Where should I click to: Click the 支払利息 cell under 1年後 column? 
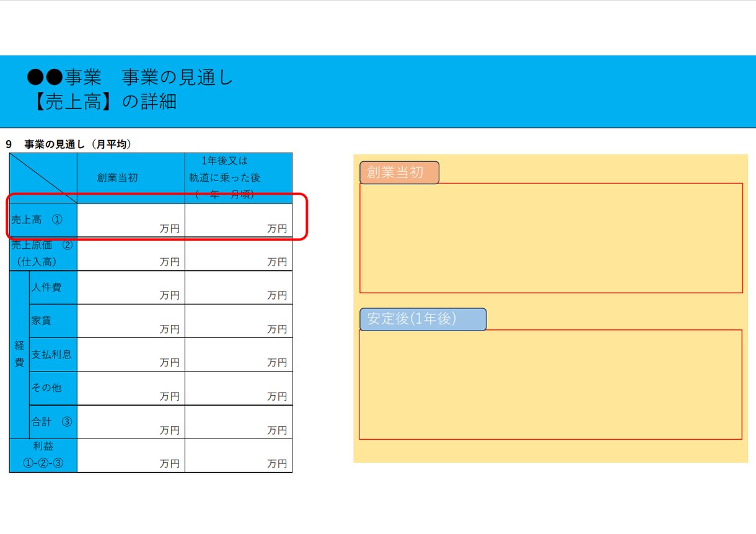[x=239, y=354]
